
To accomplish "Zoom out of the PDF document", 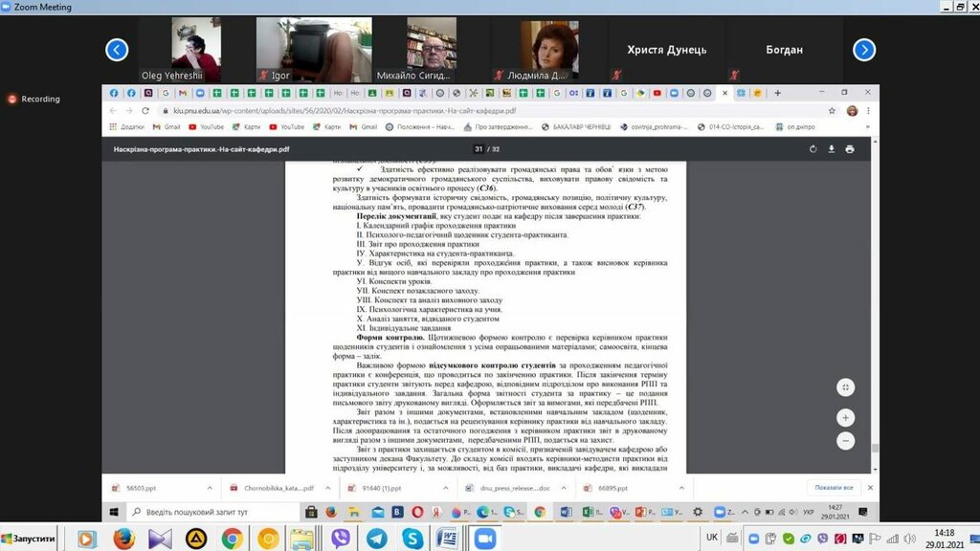I will 845,441.
